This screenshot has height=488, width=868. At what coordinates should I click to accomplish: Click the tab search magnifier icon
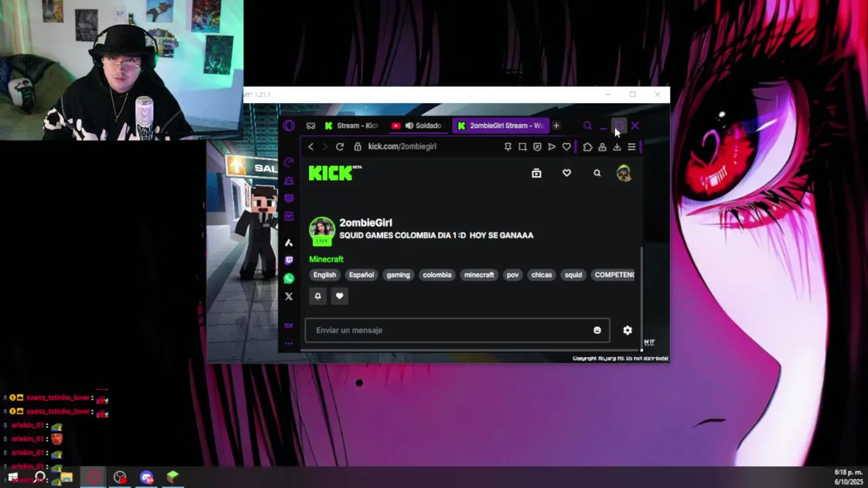587,125
